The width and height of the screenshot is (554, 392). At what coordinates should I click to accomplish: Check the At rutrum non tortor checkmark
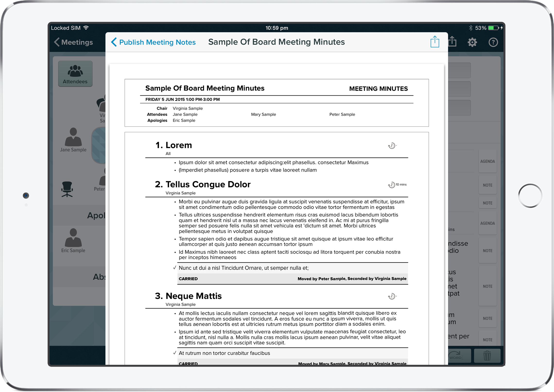point(174,353)
